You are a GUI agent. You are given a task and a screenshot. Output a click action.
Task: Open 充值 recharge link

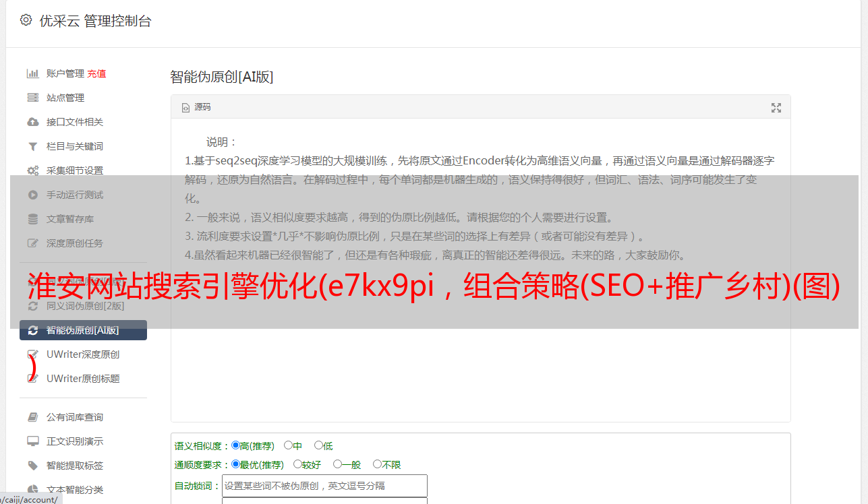[96, 73]
